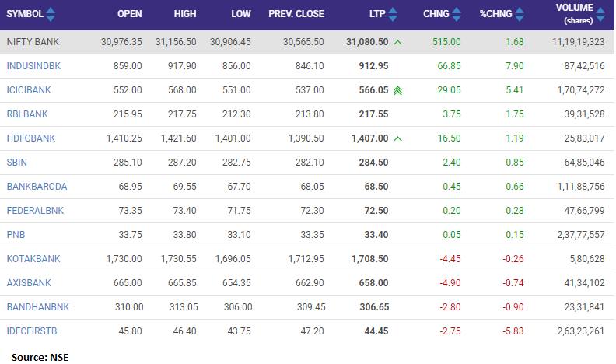Image resolution: width=616 pixels, height=364 pixels.
Task: Sort by VOLUME column arrows
Action: [x=600, y=14]
